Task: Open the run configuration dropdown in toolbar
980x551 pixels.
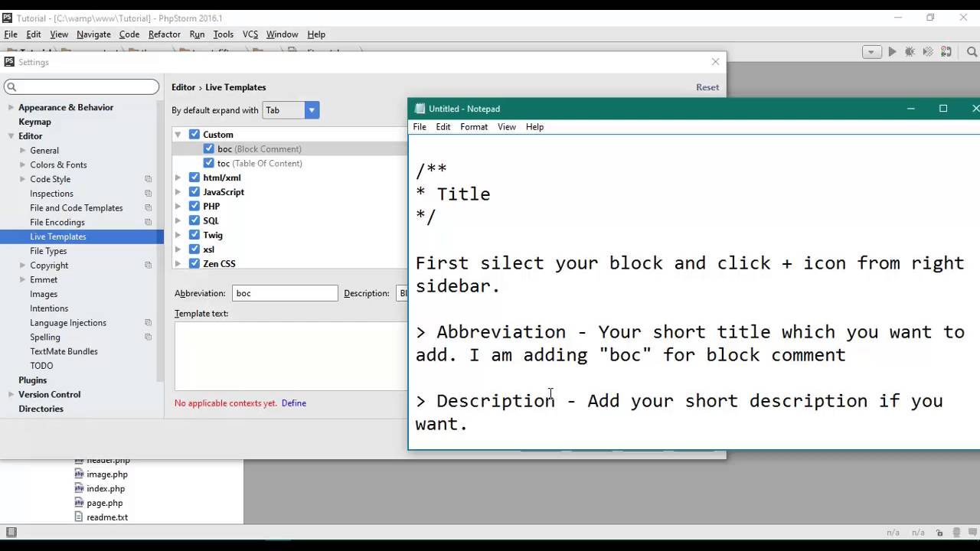Action: click(x=872, y=52)
